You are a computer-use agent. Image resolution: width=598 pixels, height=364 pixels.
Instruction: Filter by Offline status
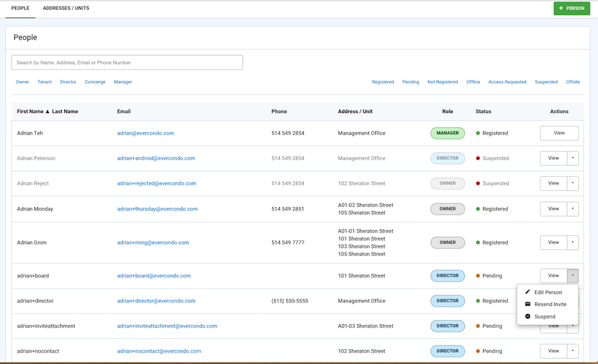click(x=473, y=82)
